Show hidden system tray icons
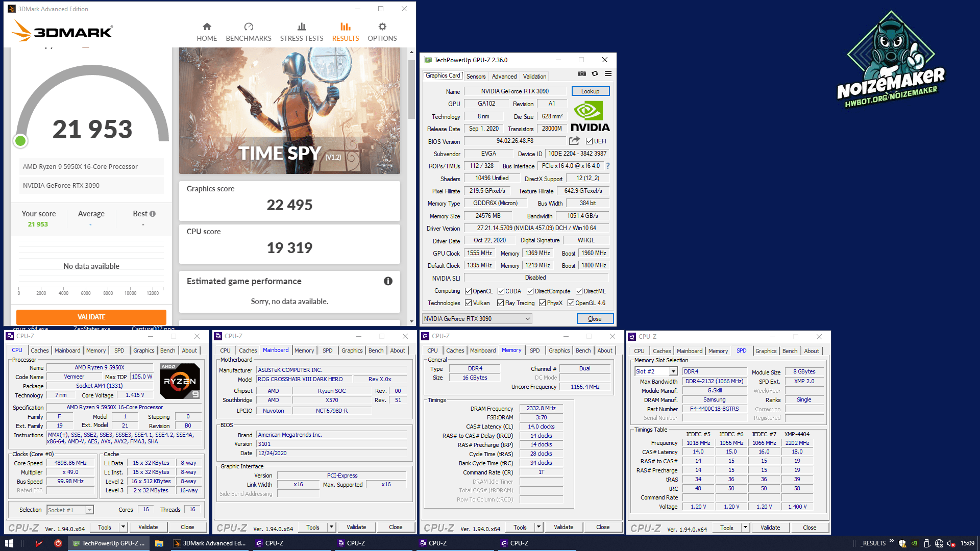Viewport: 980px width, 551px height. click(891, 541)
